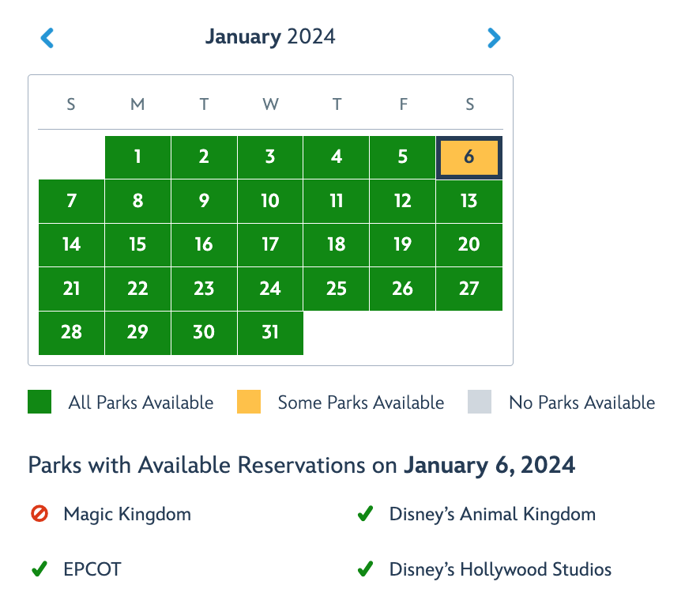
Task: Pick January 31 on the calendar
Action: point(270,332)
